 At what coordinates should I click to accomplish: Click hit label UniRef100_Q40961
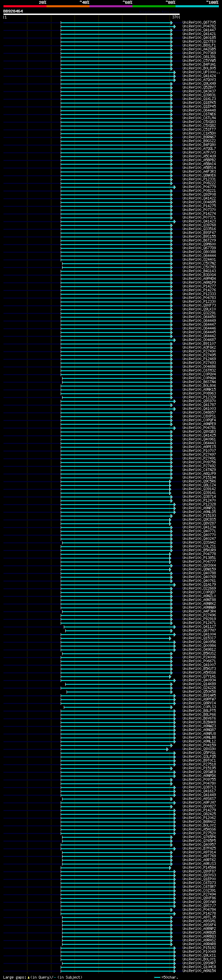[x=199, y=439]
